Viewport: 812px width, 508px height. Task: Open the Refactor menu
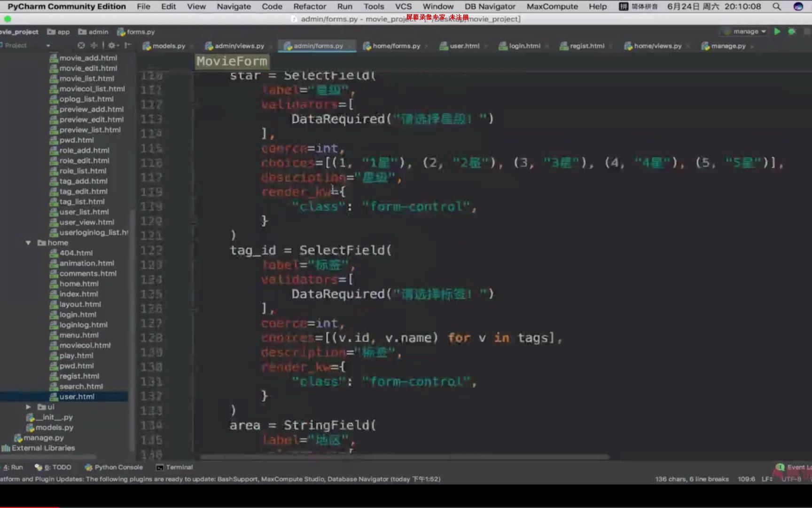[310, 7]
